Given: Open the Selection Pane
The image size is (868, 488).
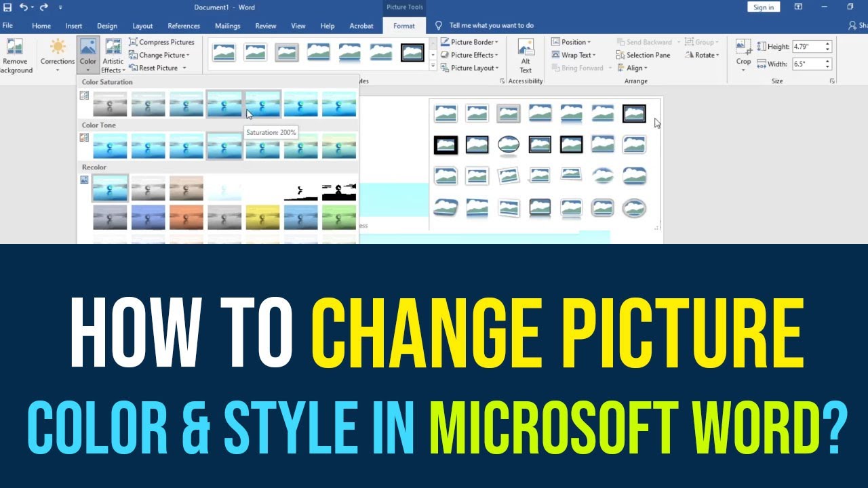Looking at the screenshot, I should point(643,55).
